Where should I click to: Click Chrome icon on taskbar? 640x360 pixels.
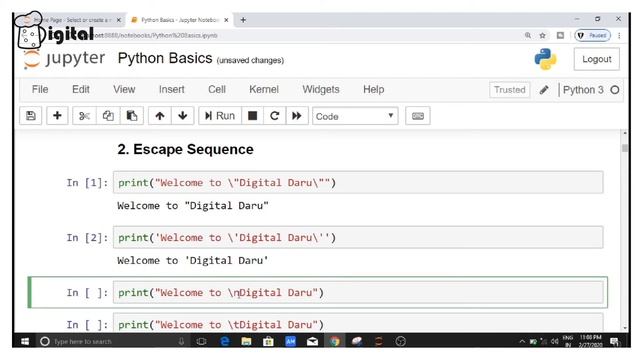(335, 341)
